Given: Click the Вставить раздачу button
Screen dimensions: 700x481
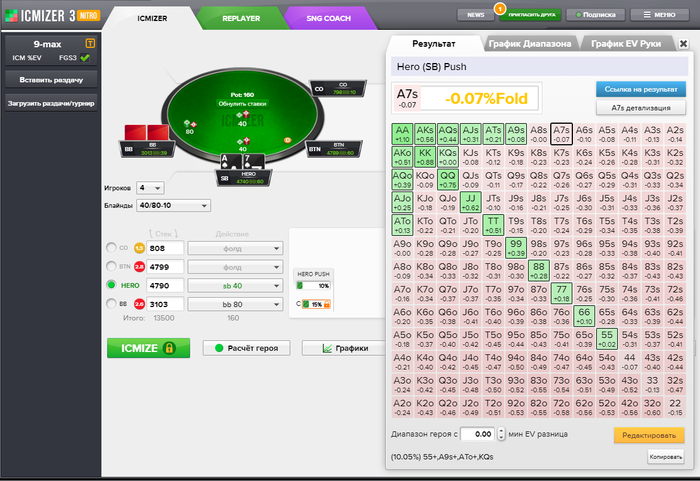Looking at the screenshot, I should tap(51, 79).
